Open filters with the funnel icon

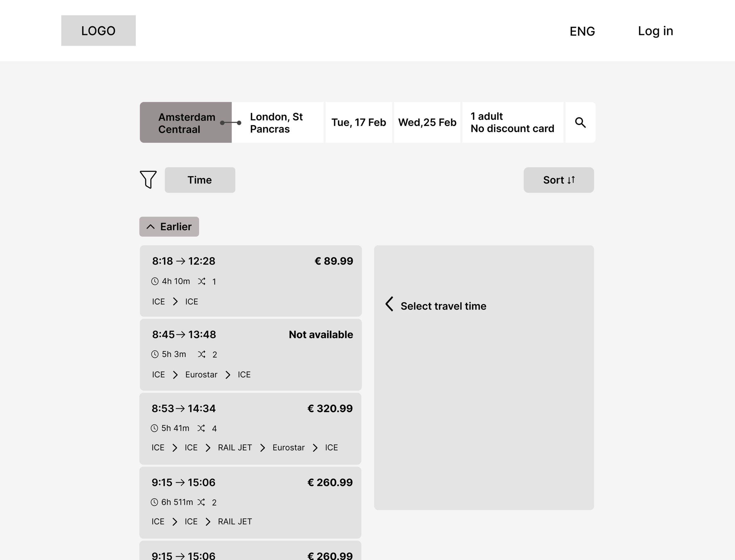(x=148, y=180)
